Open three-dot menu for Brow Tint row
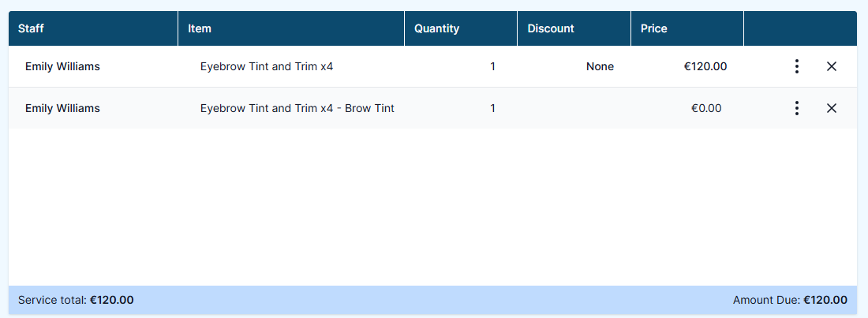The height and width of the screenshot is (318, 868). (x=797, y=108)
